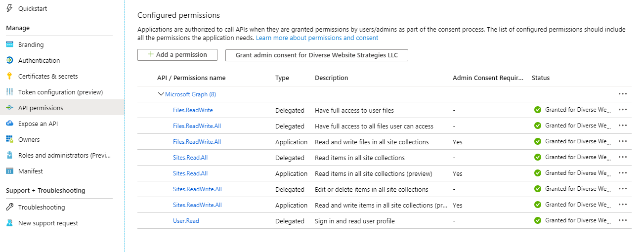Click the Certificates & secrets key icon
The image size is (644, 252).
pyautogui.click(x=9, y=76)
